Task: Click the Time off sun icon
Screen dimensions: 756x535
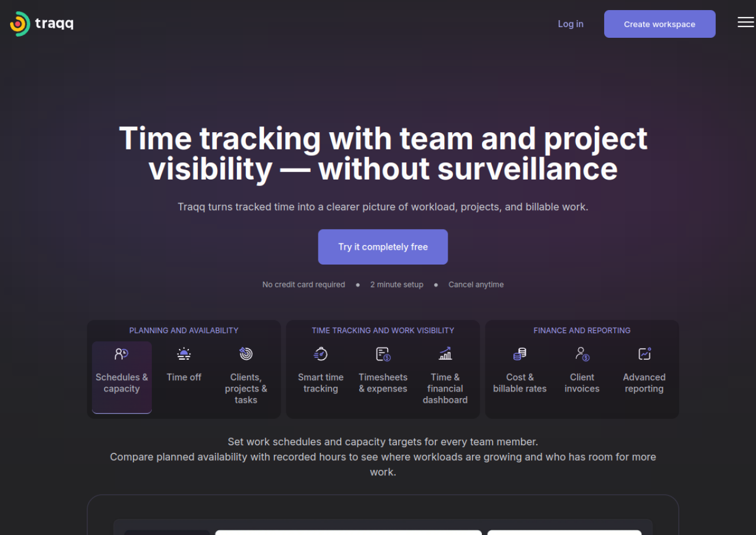Action: point(184,354)
